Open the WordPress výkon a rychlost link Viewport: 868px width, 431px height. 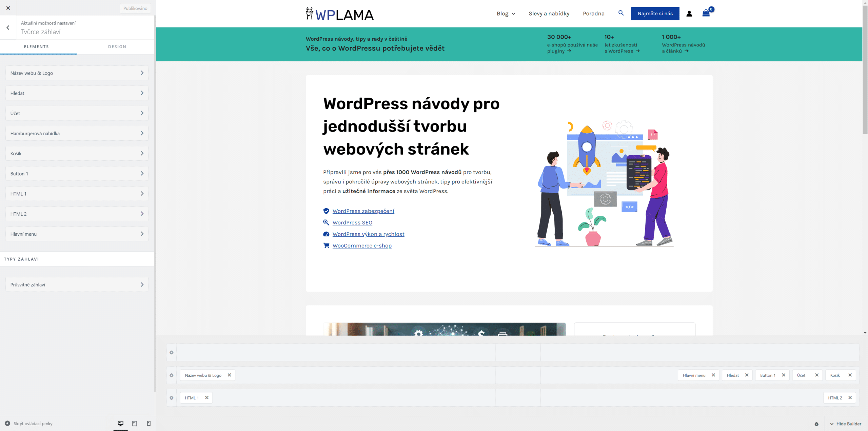(368, 234)
